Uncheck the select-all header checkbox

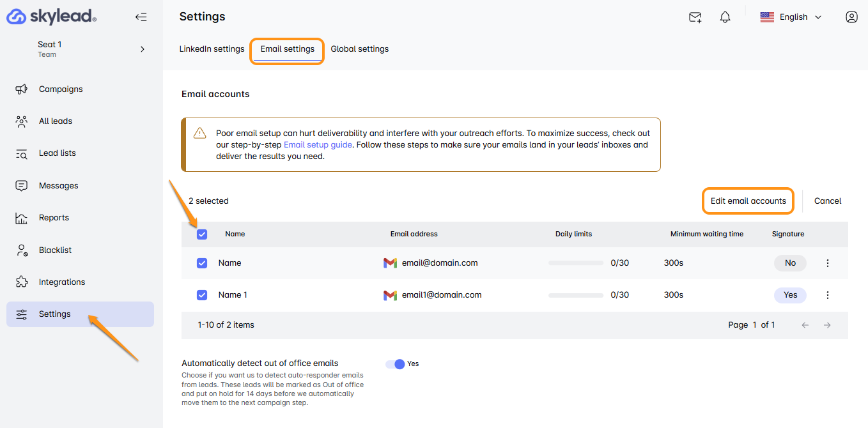(x=202, y=234)
